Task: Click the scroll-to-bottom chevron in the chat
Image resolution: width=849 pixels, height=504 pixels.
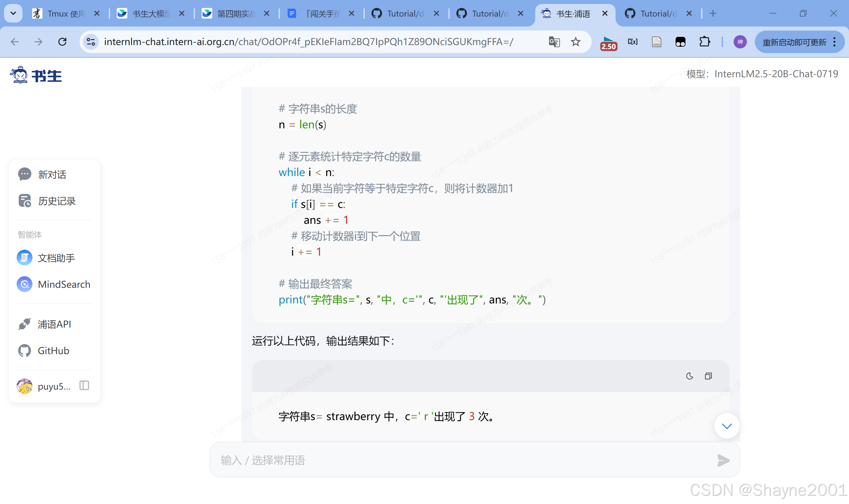Action: click(727, 425)
